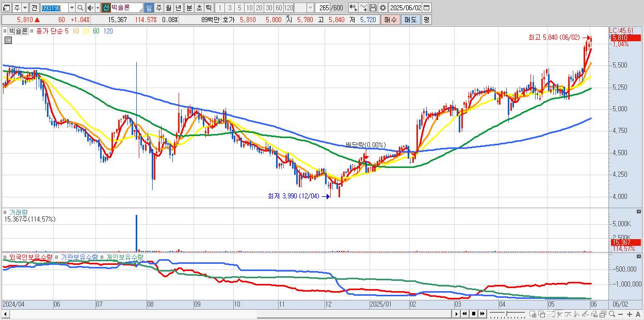Viewport: 644px width, 320px height.
Task: Click the eraser with bars icon in bottom bar
Action: coord(594,314)
